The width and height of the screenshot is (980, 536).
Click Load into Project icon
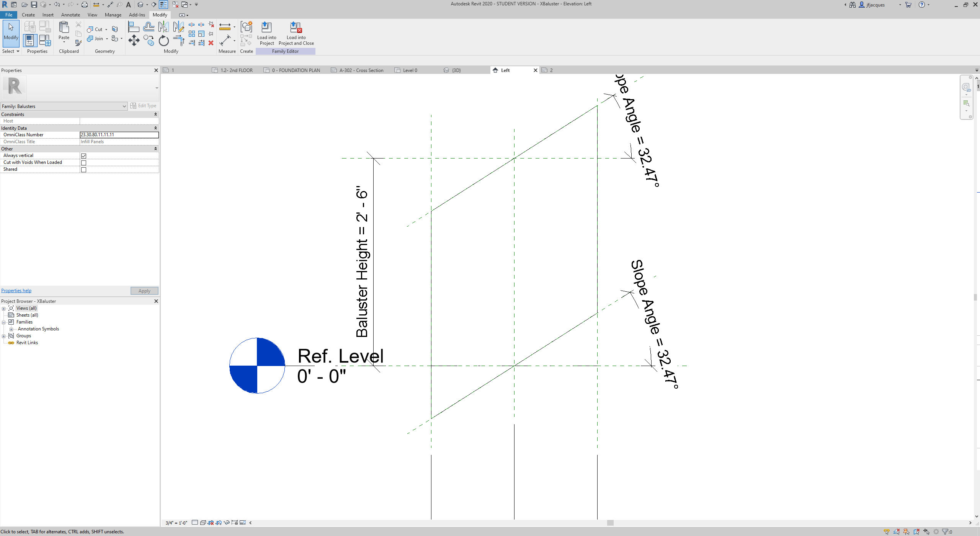[x=266, y=34]
